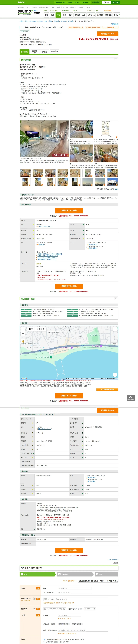
Task: Select the 賃貸 navigation tab
Action: pyautogui.click(x=46, y=15)
